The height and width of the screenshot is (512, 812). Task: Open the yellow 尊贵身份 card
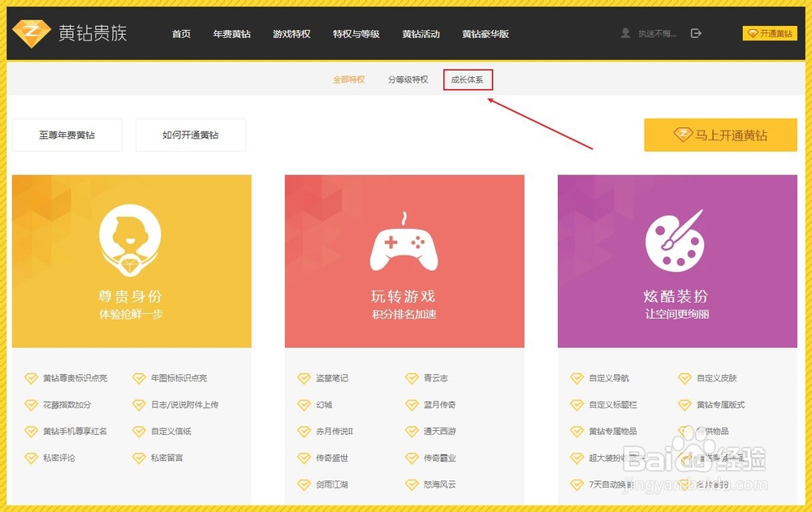coord(132,261)
